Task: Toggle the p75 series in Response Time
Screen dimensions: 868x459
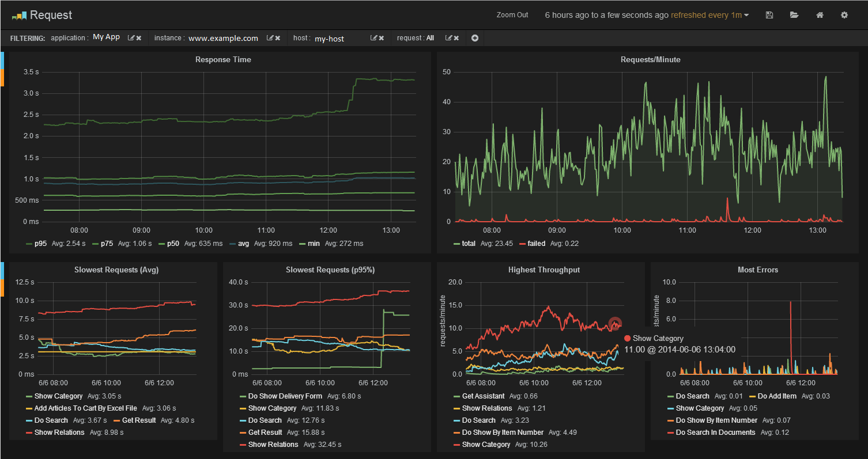Action: tap(106, 244)
